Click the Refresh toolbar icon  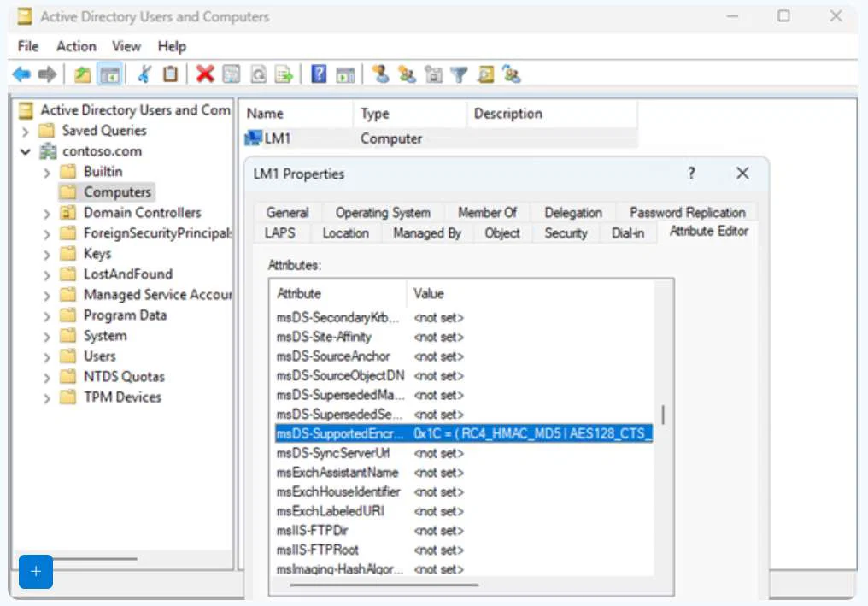click(x=258, y=74)
